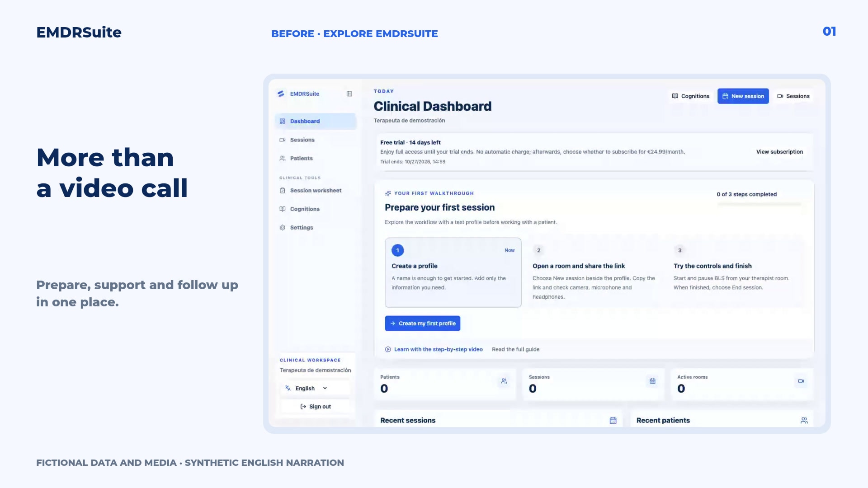Screen dimensions: 868x488
Task: Open the English language dropdown
Action: [x=315, y=389]
